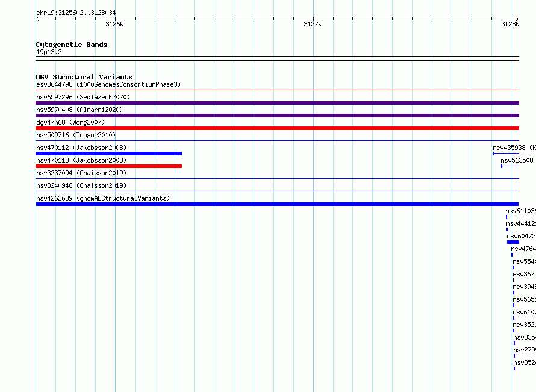The height and width of the screenshot is (392, 536).
Task: Select the nsv5655 variant label
Action: coord(525,299)
